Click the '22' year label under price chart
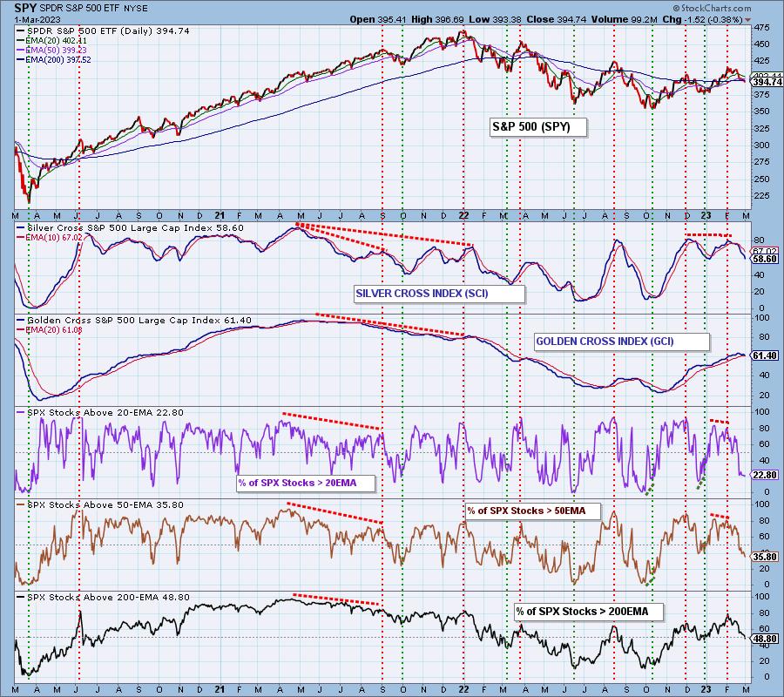784x697 pixels. click(463, 215)
